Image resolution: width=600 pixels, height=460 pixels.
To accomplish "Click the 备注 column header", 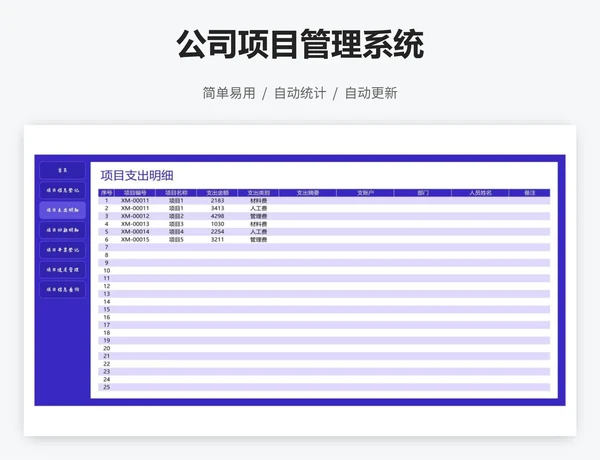I will tap(530, 193).
